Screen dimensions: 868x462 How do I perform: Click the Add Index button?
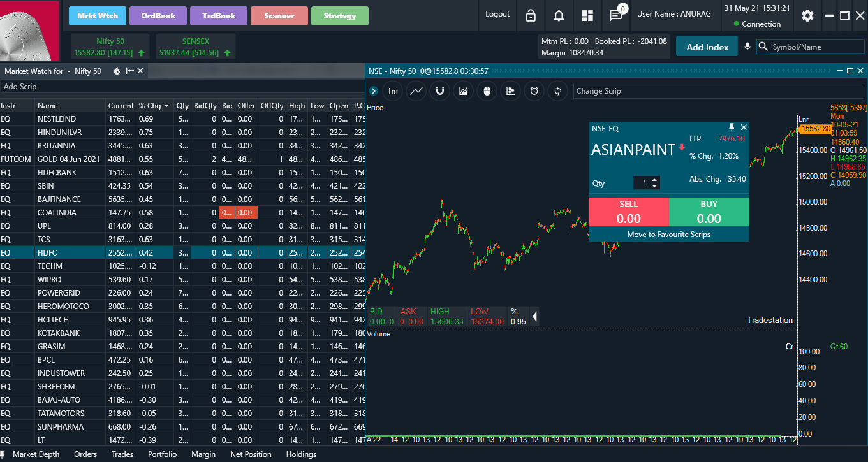pyautogui.click(x=707, y=47)
